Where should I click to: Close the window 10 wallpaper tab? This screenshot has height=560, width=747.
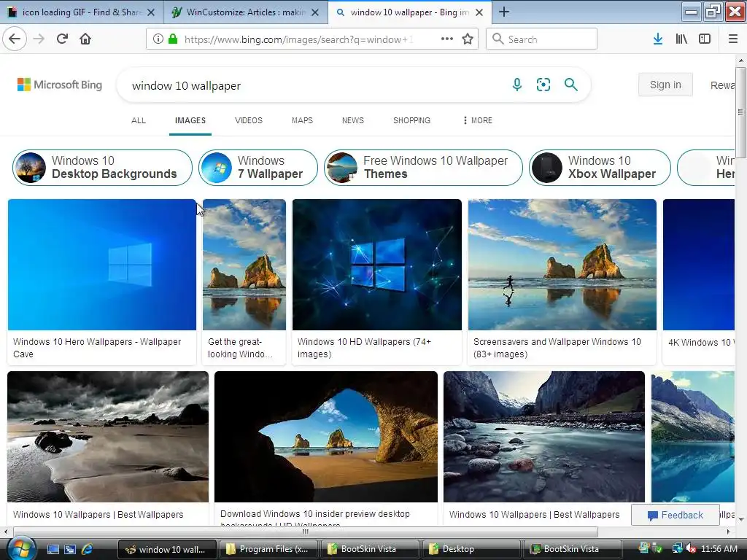[x=479, y=12]
